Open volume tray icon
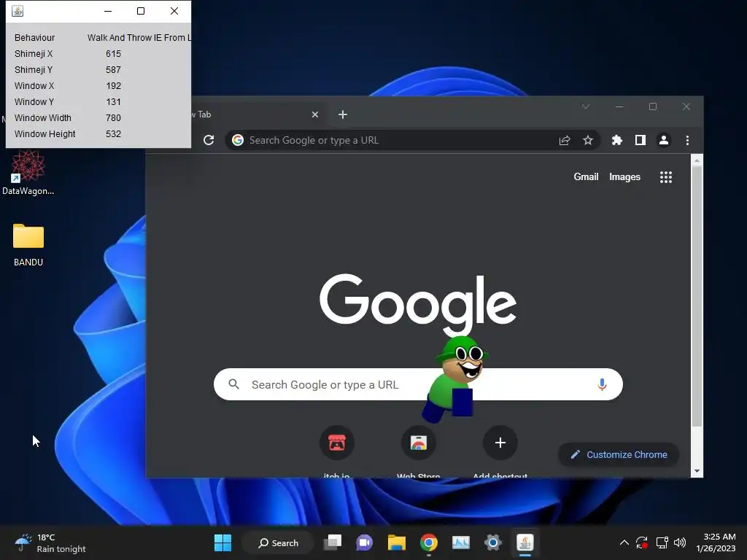Image resolution: width=747 pixels, height=560 pixels. click(x=680, y=542)
